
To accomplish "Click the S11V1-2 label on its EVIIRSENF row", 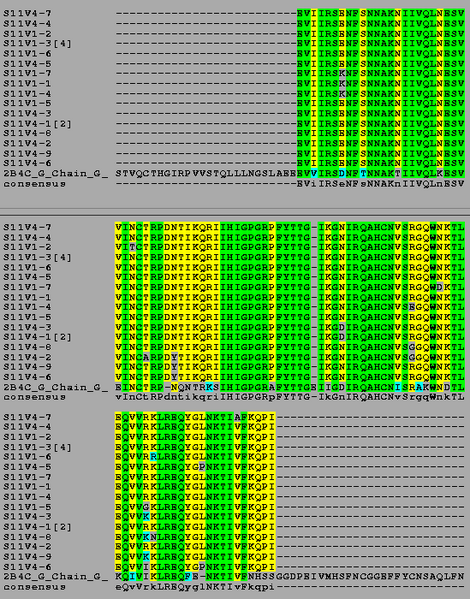I will (x=28, y=34).
